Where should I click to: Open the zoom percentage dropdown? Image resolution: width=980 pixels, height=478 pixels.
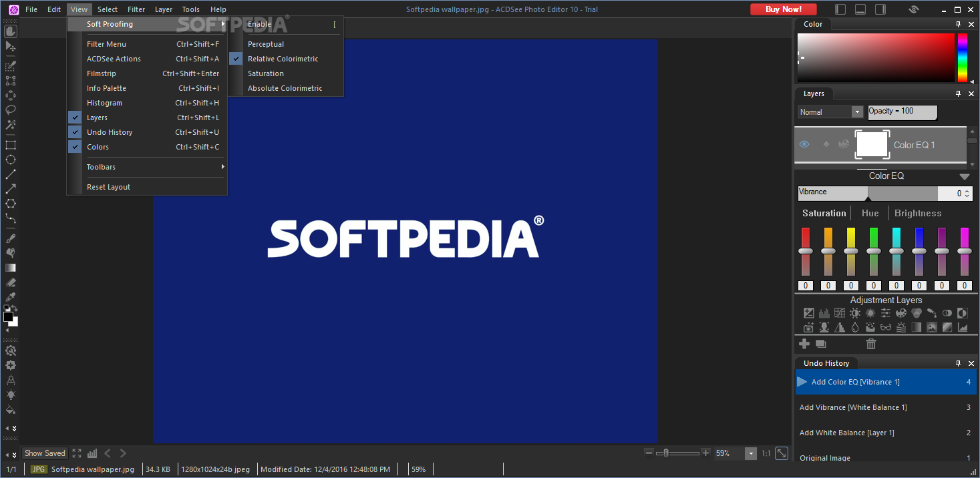pos(751,453)
